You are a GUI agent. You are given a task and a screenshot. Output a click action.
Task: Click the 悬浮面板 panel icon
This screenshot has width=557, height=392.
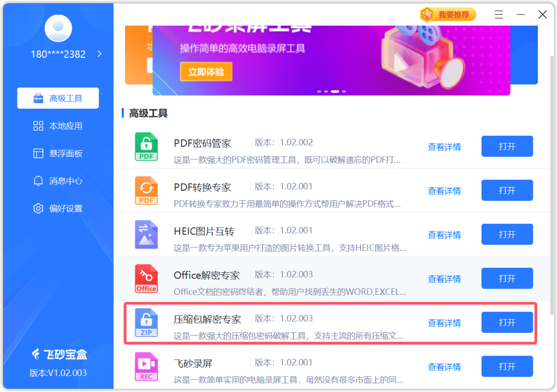click(38, 153)
